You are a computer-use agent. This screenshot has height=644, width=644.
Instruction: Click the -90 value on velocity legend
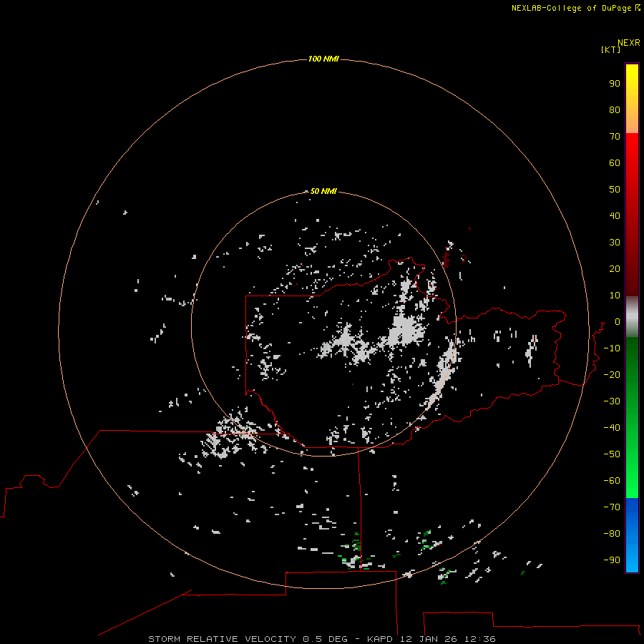612,560
